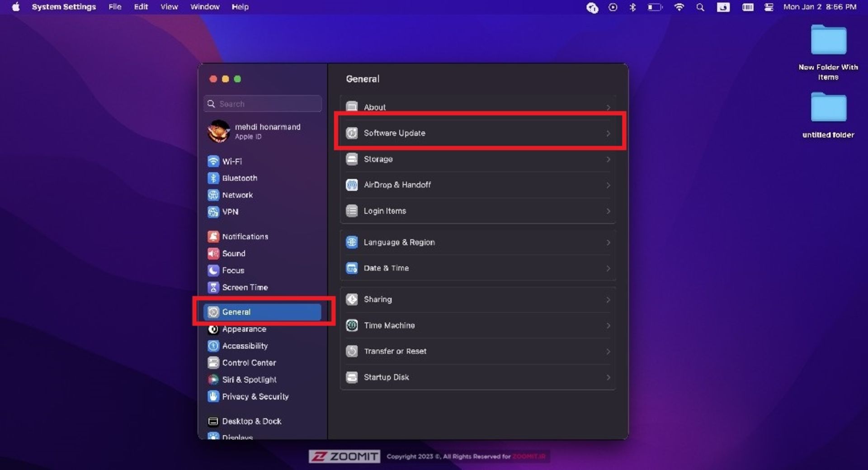Click the Software Update gear icon

pos(352,133)
